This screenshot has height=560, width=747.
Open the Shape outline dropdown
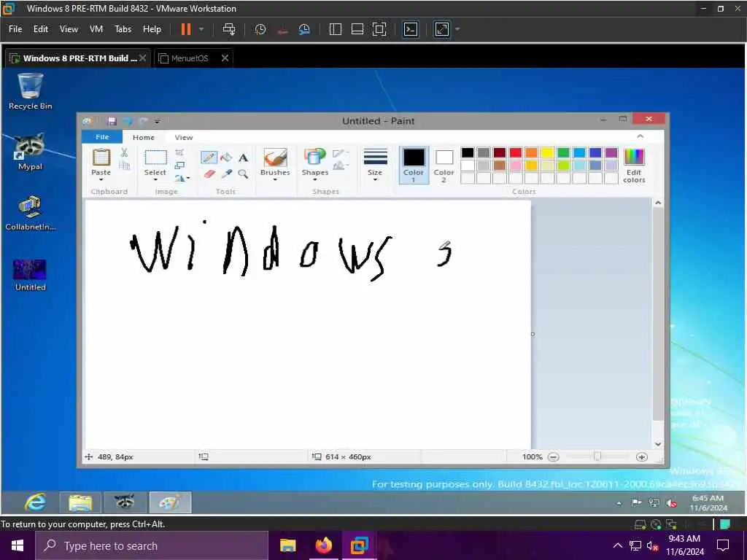(x=341, y=153)
